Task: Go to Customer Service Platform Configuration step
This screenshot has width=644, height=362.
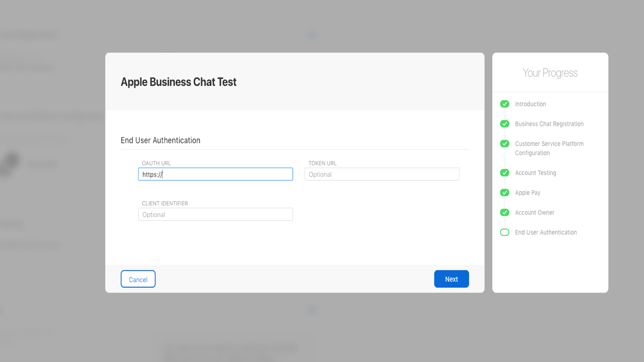Action: (x=549, y=148)
